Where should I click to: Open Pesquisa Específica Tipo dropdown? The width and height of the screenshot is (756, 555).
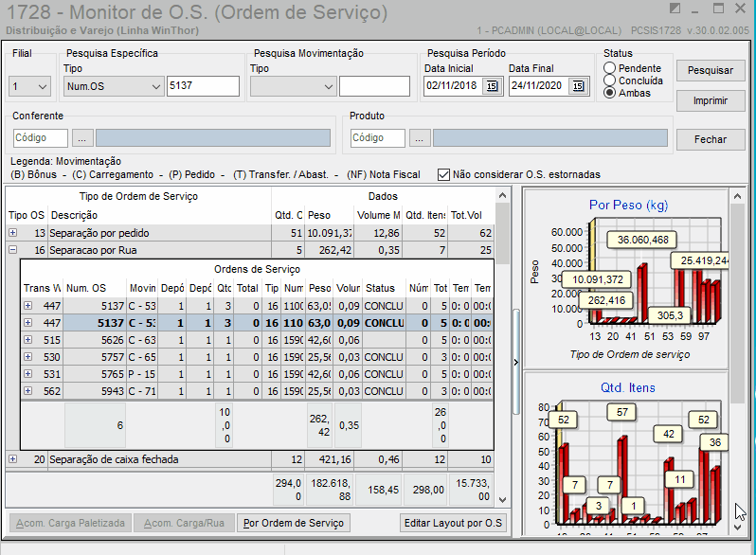[155, 87]
